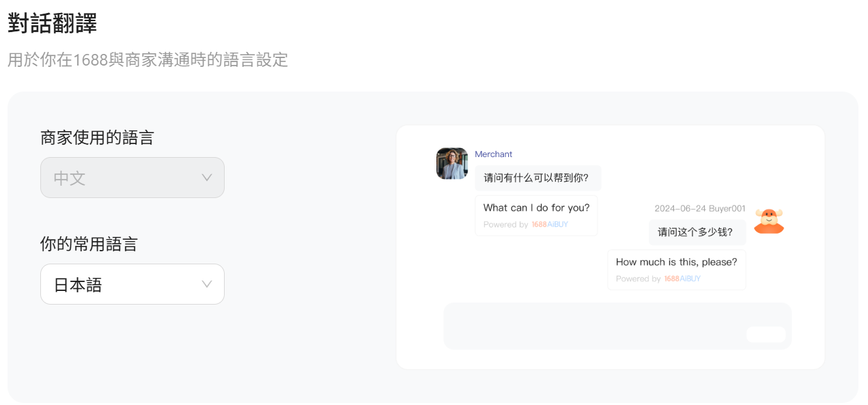Click the 2024-06-24 Buyer001 timestamp label
This screenshot has height=405, width=868.
click(x=700, y=208)
